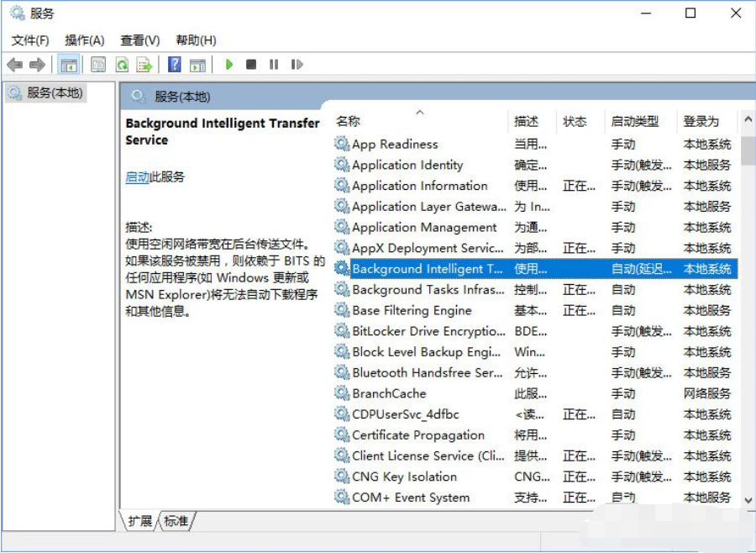Sort by the 启动类型 column header

click(x=634, y=122)
